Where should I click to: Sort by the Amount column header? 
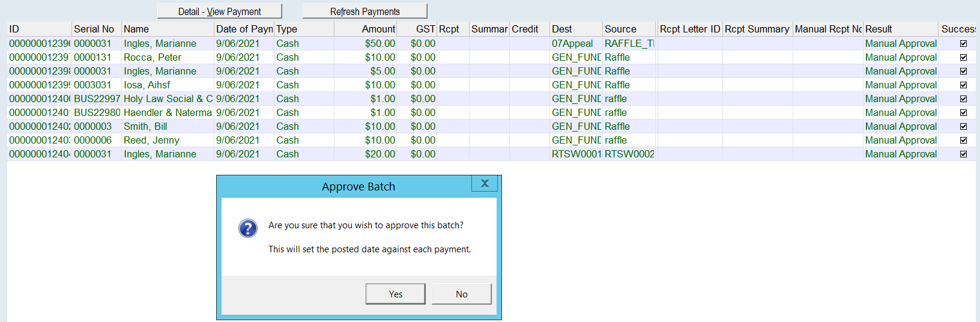(x=366, y=29)
